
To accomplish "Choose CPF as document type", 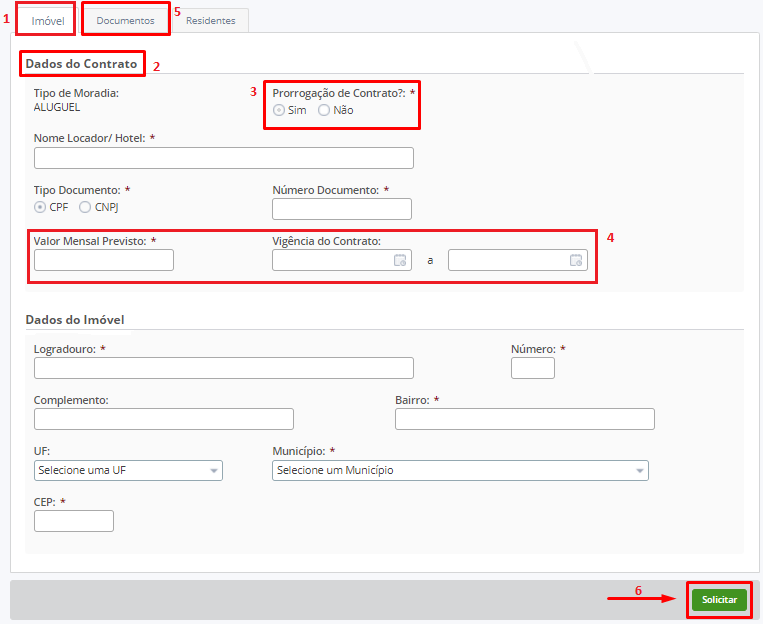I will [40, 207].
